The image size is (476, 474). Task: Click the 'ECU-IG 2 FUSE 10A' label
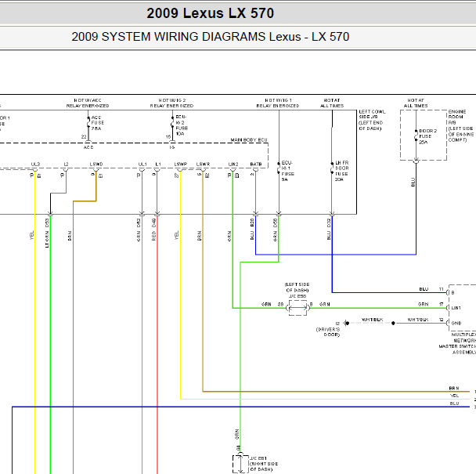click(182, 125)
